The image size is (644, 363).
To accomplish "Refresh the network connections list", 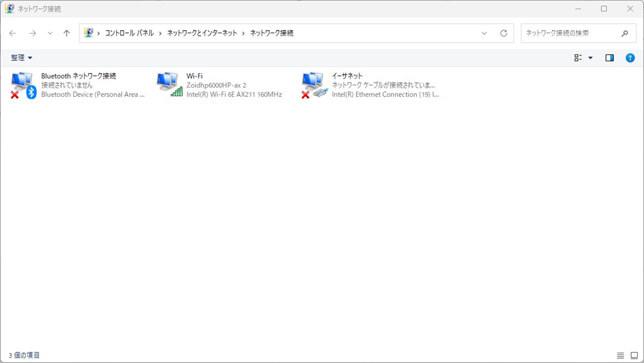I will (503, 33).
